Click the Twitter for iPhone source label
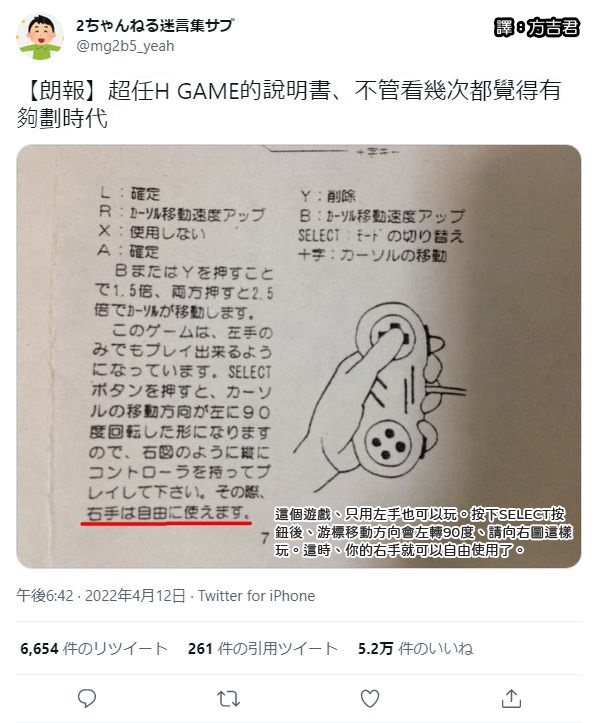 (256, 595)
